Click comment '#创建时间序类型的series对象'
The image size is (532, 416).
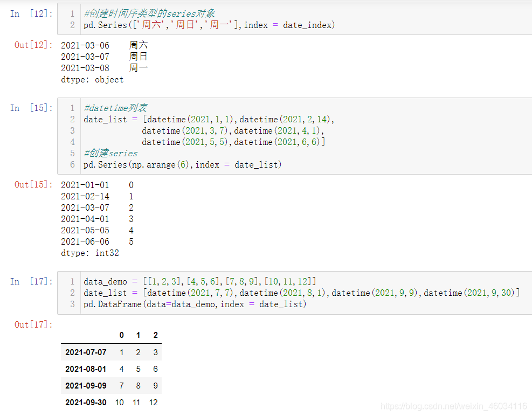149,13
